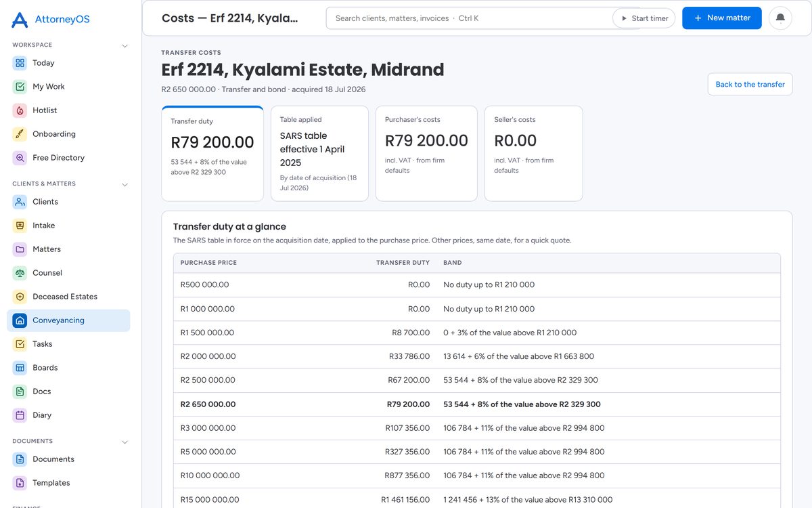This screenshot has width=812, height=508.
Task: Collapse the Workspace section chevron
Action: pyautogui.click(x=125, y=45)
